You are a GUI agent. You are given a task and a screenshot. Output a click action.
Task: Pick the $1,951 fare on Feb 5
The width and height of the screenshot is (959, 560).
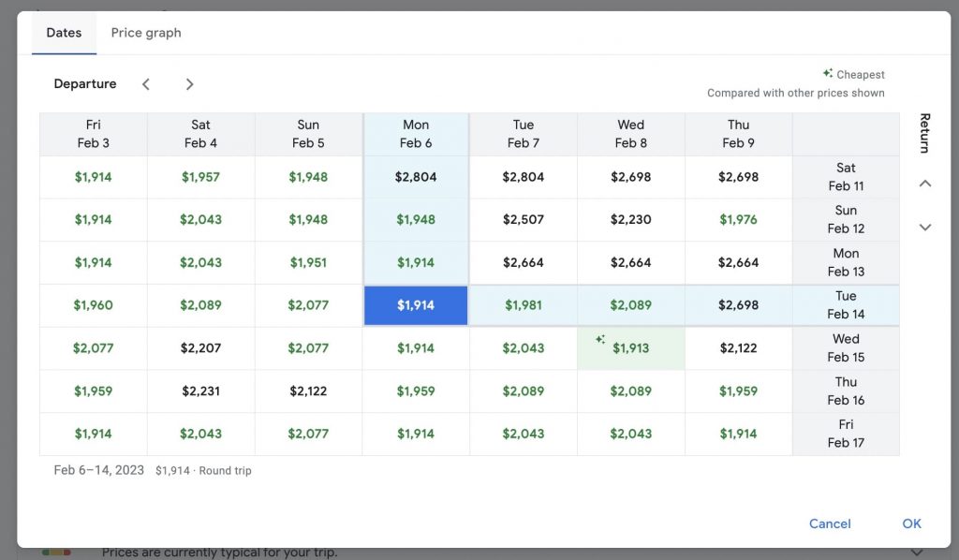[308, 263]
